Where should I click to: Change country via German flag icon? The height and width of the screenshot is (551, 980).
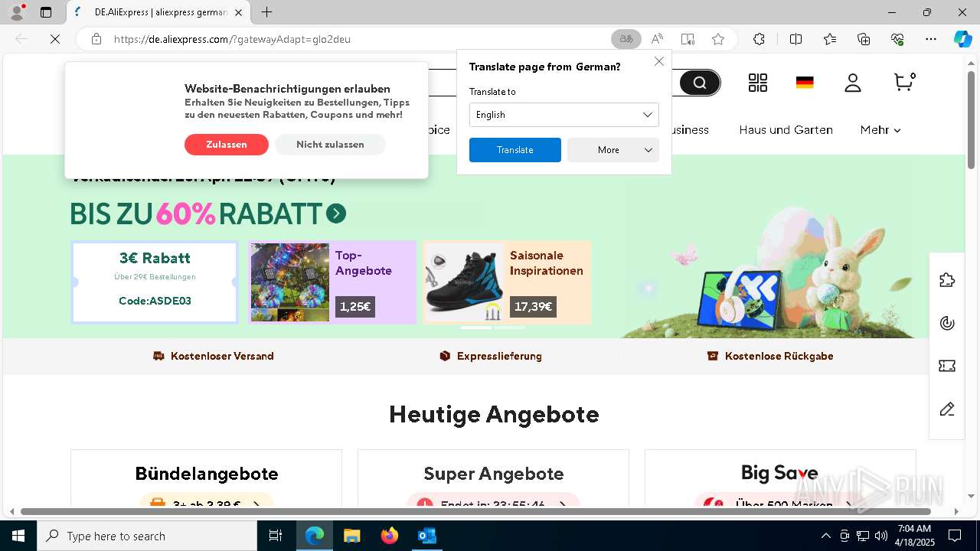pyautogui.click(x=805, y=83)
